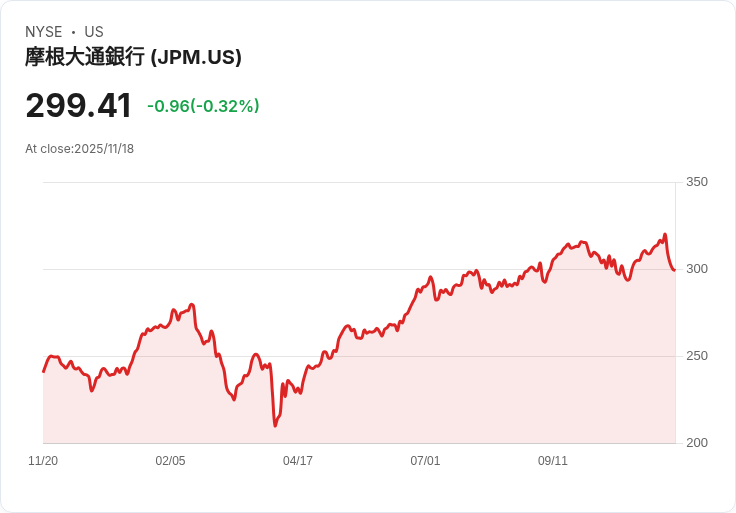Viewport: 736px width, 513px height.
Task: Click the 300 y-axis label
Action: [x=696, y=269]
